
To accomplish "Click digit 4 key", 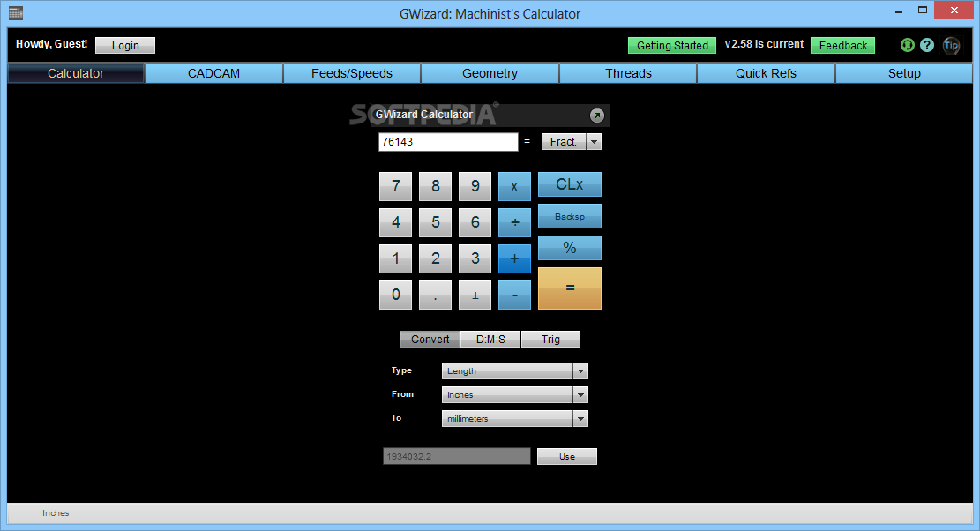I will pos(396,222).
